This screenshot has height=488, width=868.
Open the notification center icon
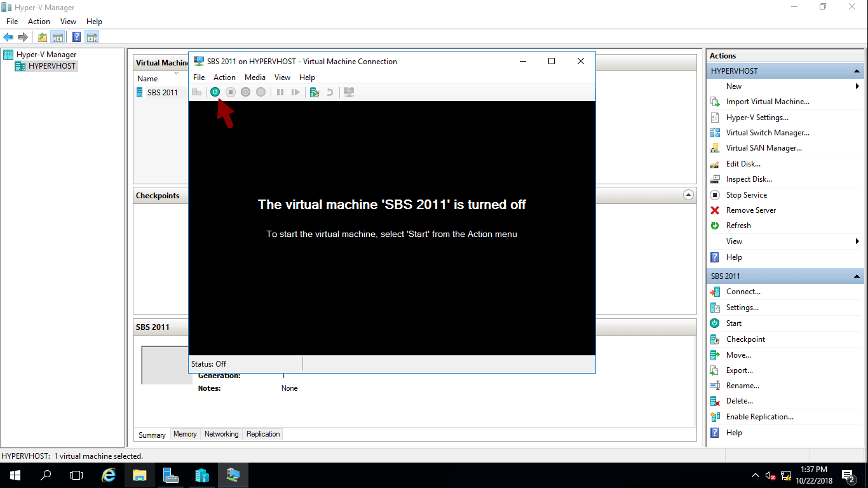(848, 475)
